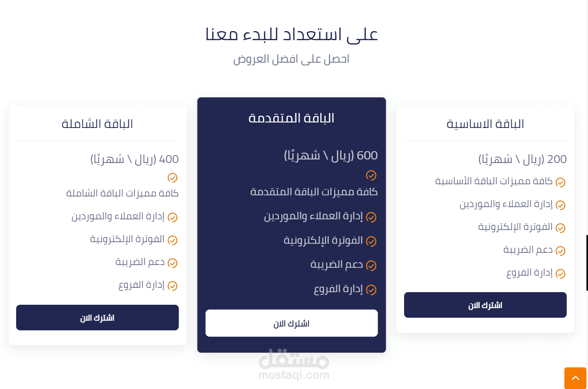
Task: Click check icon beside advanced plan's الفوترة الإلكترونية
Action: 371,241
